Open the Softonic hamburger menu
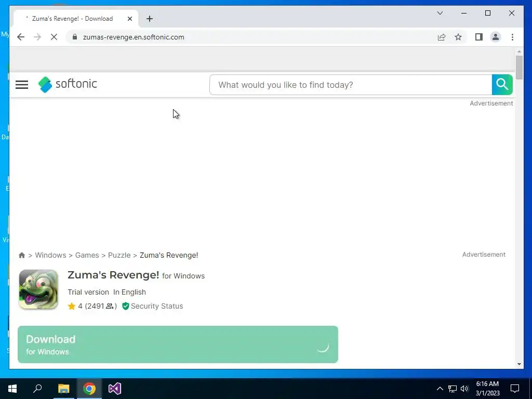The height and width of the screenshot is (399, 532). point(22,85)
